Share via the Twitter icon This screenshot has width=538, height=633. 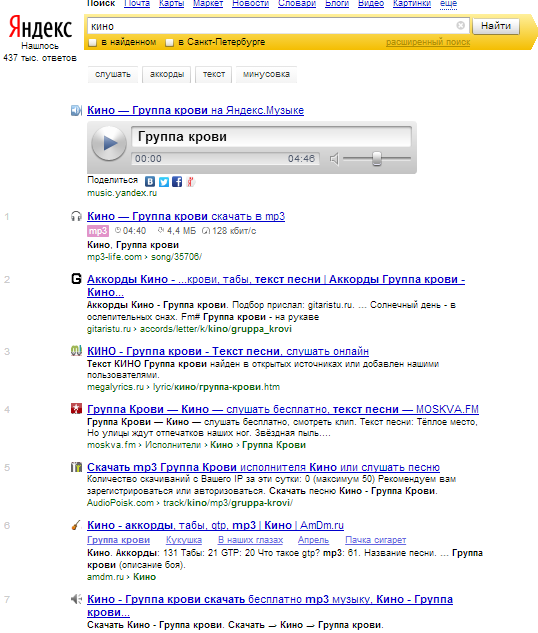tap(163, 182)
